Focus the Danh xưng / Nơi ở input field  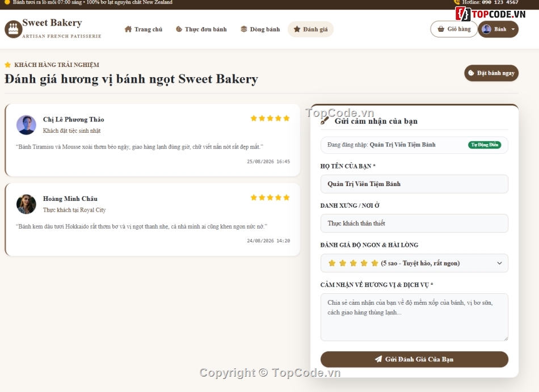coord(414,224)
